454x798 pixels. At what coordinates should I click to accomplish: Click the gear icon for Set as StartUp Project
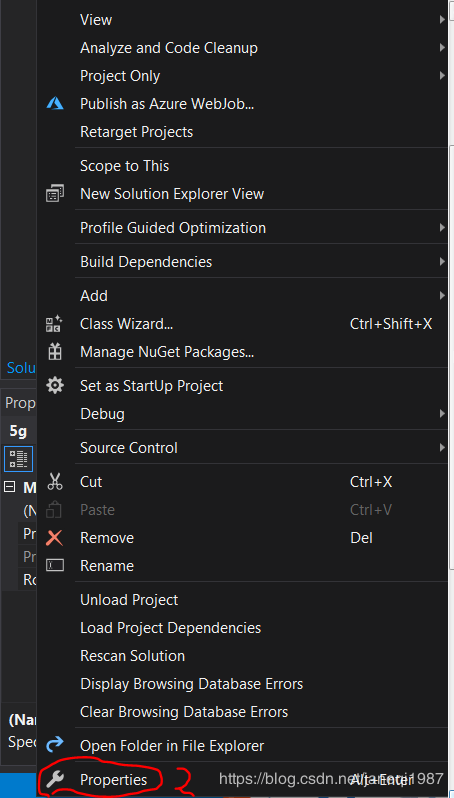[x=54, y=385]
